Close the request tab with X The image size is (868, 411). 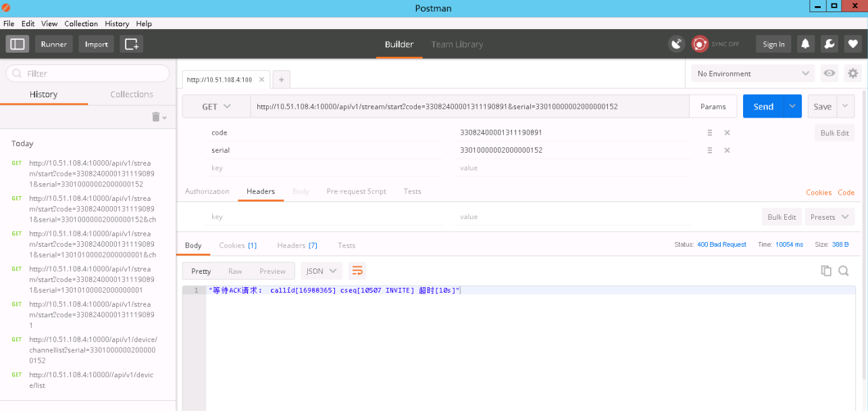click(x=262, y=79)
